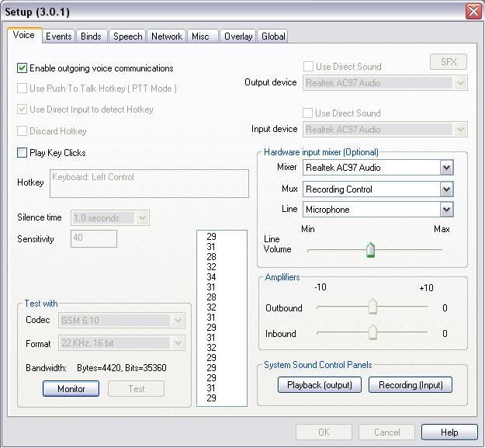
Task: Click the Hotkey input field
Action: [149, 183]
